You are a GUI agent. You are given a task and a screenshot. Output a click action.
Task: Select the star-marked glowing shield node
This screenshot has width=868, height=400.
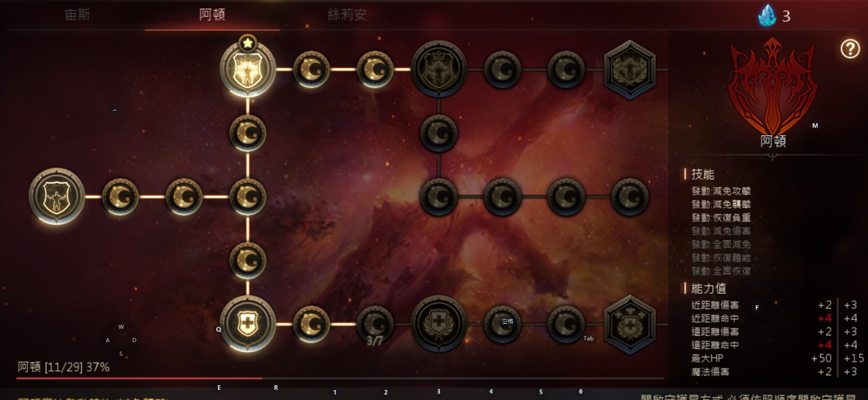pyautogui.click(x=248, y=69)
